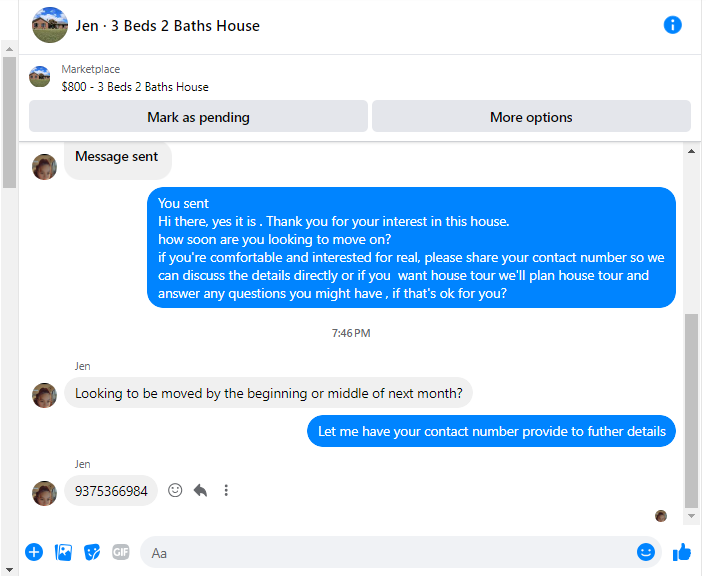The image size is (706, 576).
Task: Click the chat scrollbar up arrow
Action: coord(692,151)
